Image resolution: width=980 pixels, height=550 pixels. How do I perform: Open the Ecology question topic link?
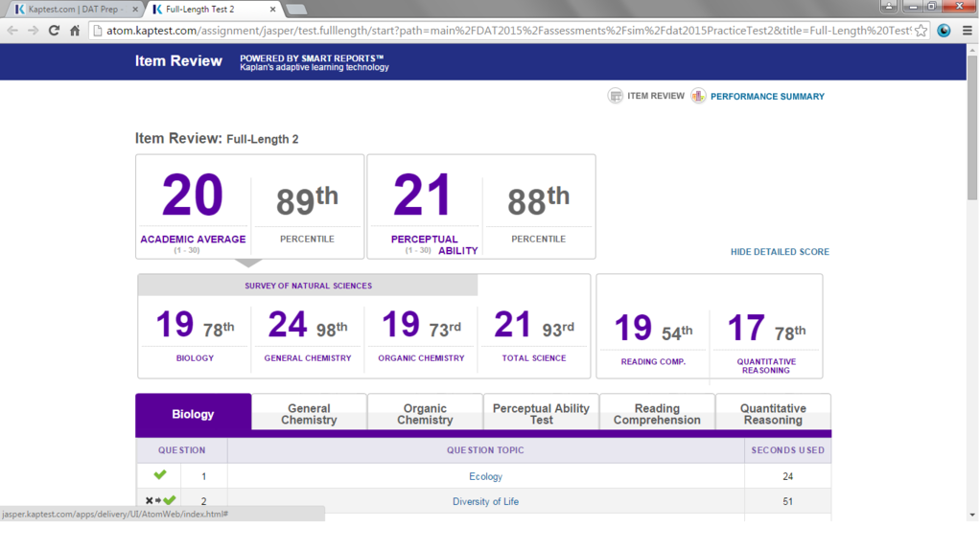tap(485, 476)
